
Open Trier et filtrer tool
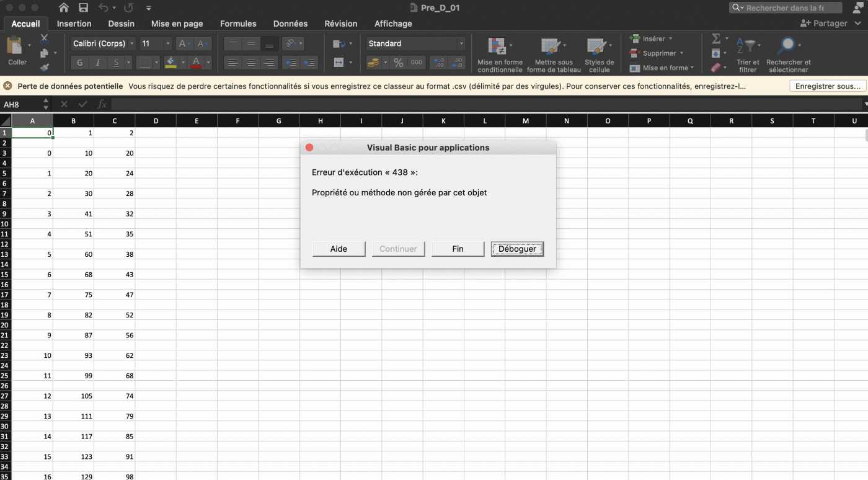[x=748, y=54]
